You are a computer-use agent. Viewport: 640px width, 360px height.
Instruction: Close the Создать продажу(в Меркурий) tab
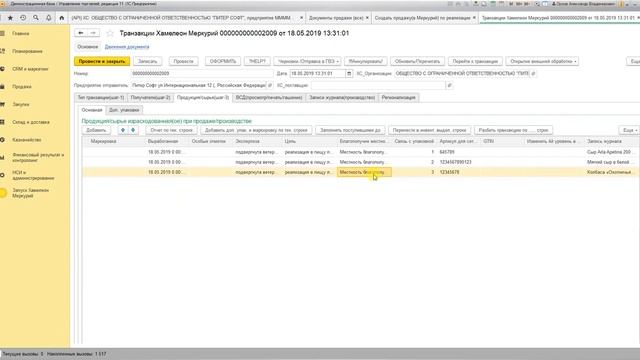coord(474,18)
